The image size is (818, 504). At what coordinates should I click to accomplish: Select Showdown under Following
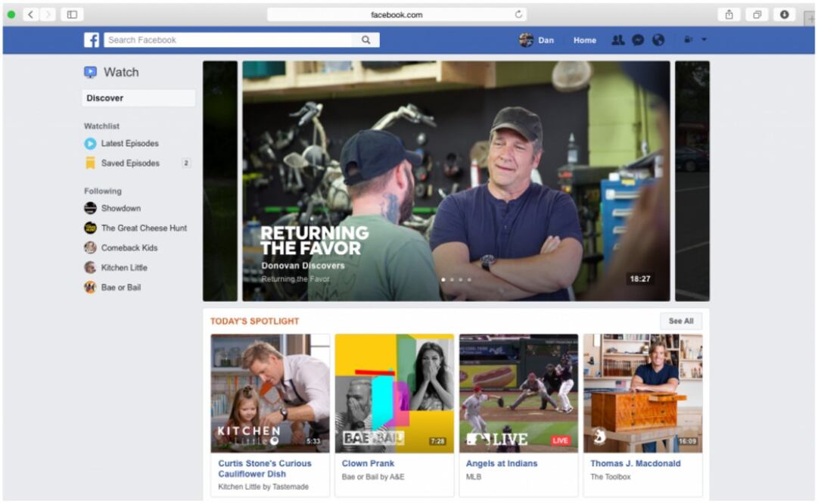(121, 208)
